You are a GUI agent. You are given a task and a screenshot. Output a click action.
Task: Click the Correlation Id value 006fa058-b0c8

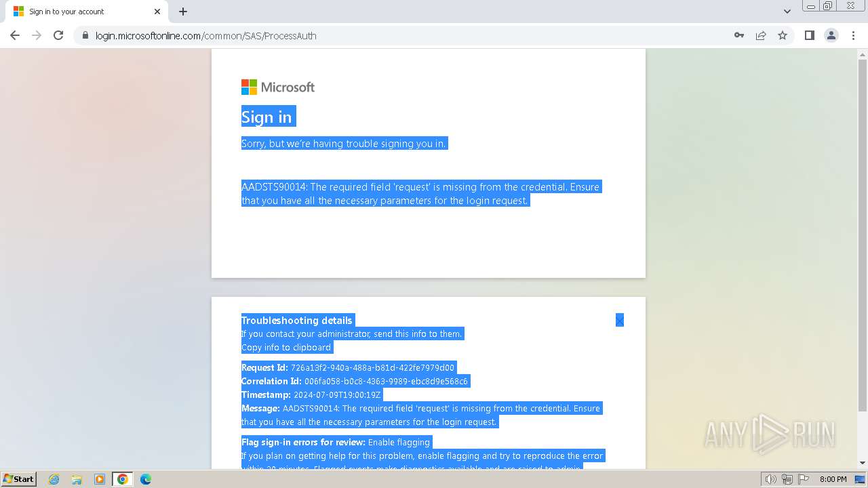tap(386, 381)
